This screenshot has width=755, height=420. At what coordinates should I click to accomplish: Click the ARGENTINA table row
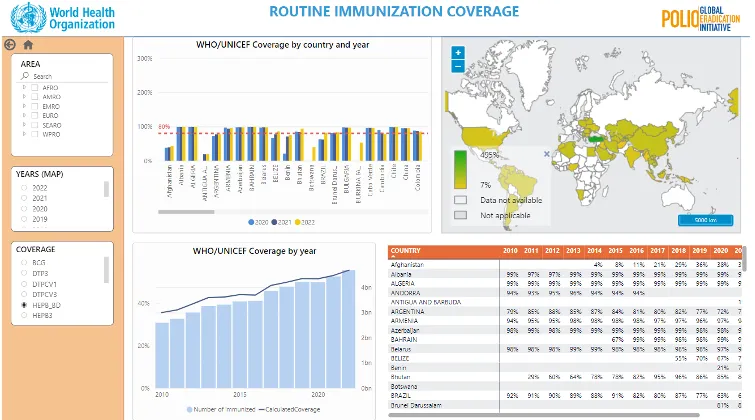[x=565, y=312]
